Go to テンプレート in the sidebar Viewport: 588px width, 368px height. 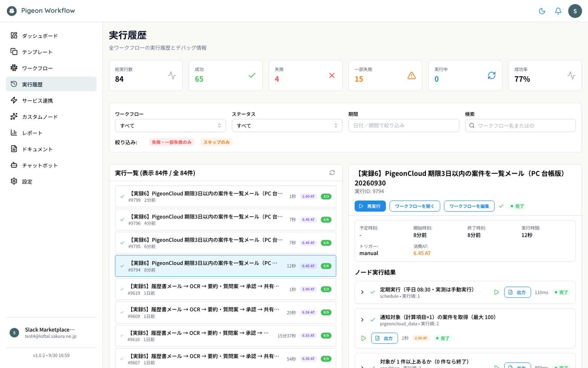click(x=51, y=52)
